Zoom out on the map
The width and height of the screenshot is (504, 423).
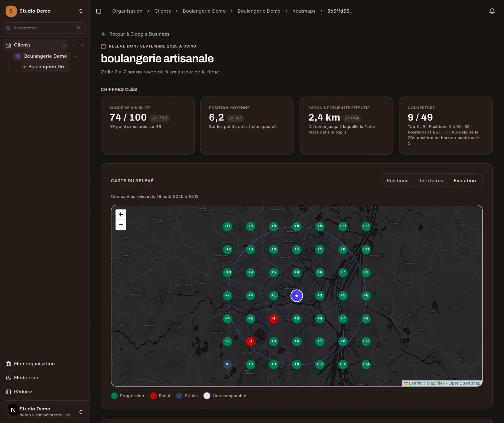coord(121,225)
